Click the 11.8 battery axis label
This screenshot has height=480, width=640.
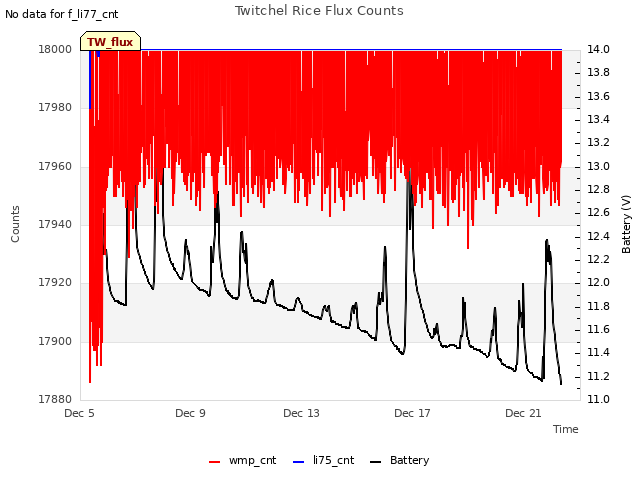pyautogui.click(x=598, y=307)
